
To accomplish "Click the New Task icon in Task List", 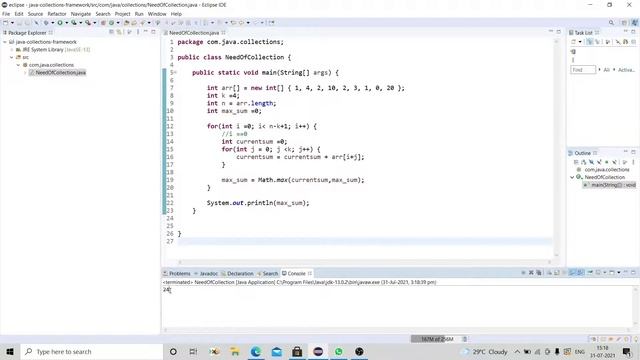I will click(573, 42).
